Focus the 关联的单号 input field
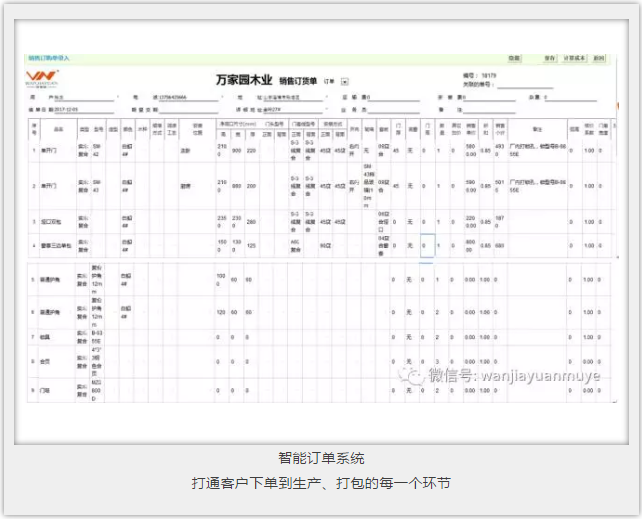 pos(525,84)
